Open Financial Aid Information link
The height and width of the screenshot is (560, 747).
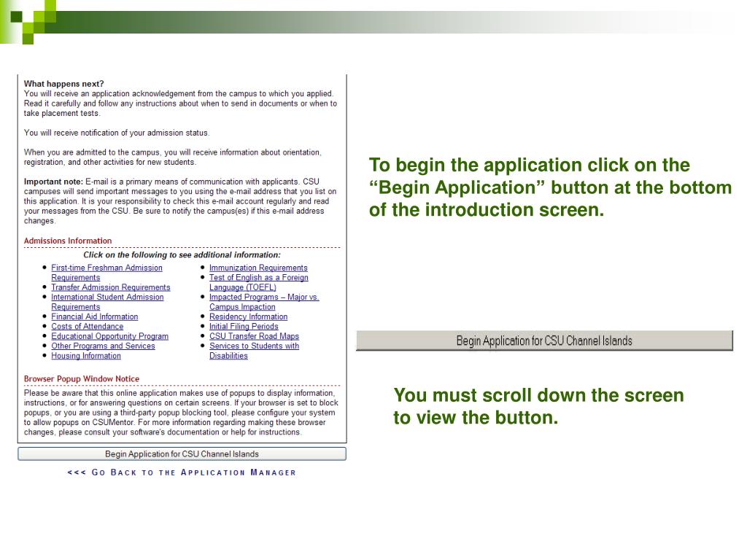[94, 316]
